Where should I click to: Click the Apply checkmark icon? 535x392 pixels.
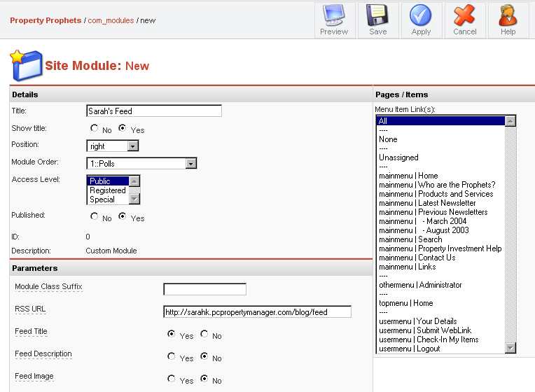420,15
